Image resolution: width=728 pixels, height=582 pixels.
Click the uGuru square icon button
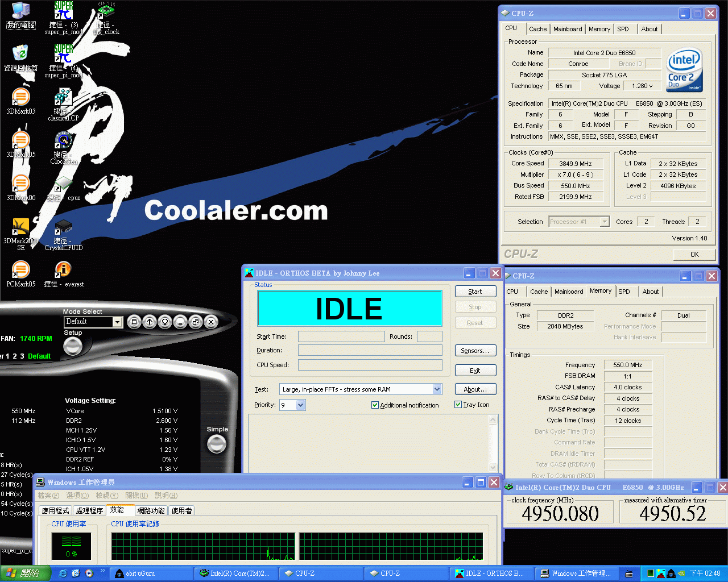pyautogui.click(x=134, y=322)
